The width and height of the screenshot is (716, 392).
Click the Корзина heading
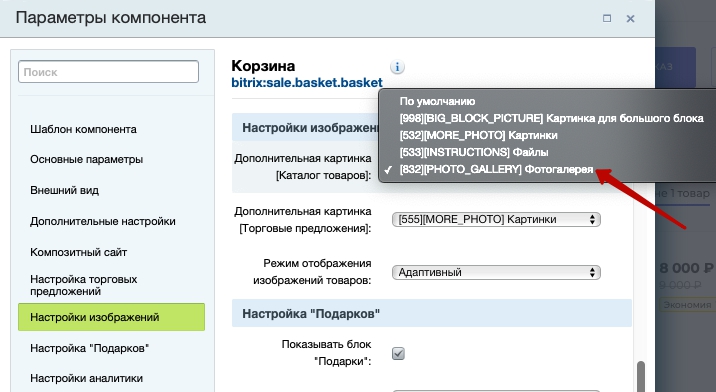pyautogui.click(x=263, y=66)
